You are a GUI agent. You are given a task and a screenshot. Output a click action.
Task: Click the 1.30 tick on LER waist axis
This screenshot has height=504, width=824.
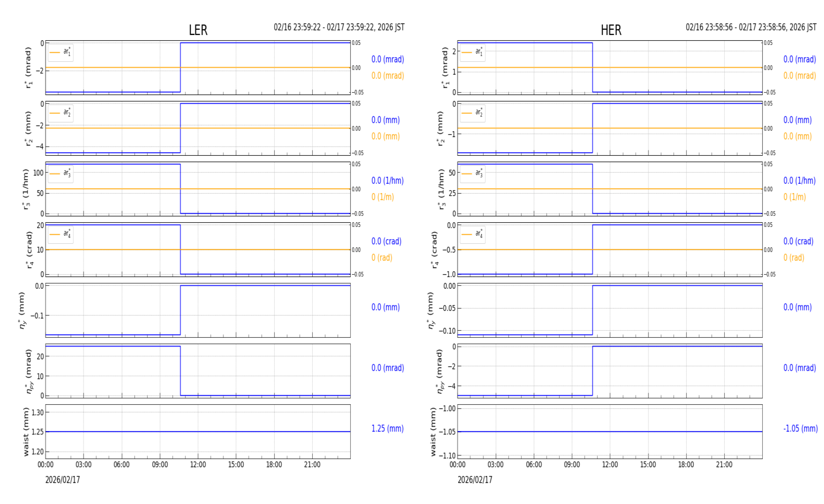coord(37,412)
